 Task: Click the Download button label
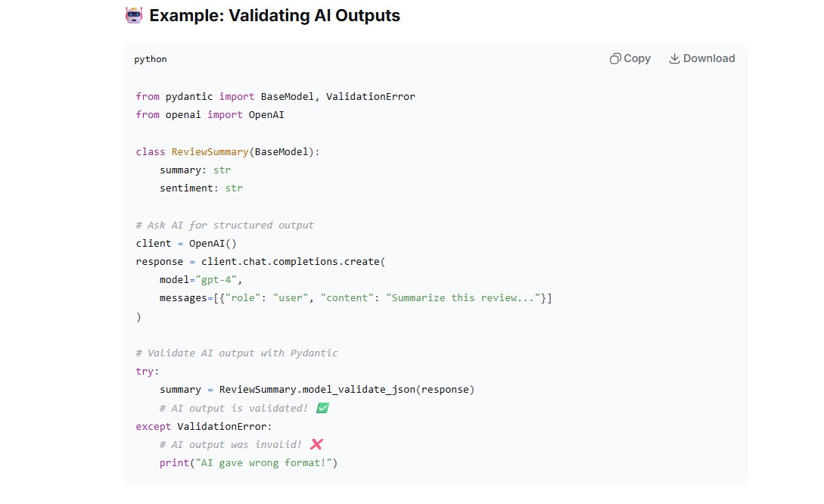click(x=709, y=58)
